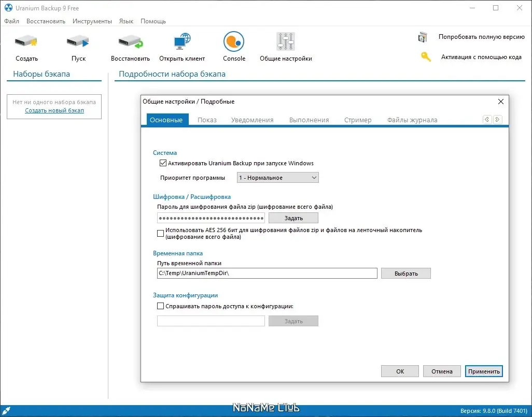The height and width of the screenshot is (417, 532).
Task: Click Попробовать полную версию link
Action: pyautogui.click(x=482, y=37)
